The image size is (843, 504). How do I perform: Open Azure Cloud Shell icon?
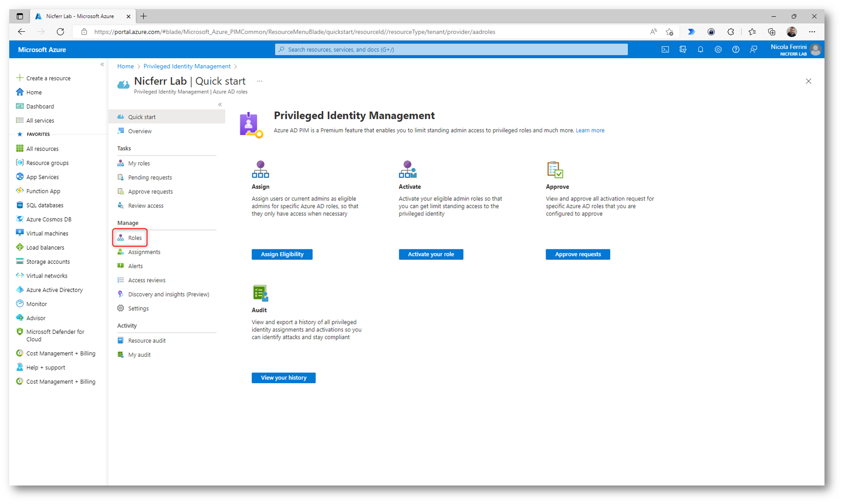tap(665, 49)
